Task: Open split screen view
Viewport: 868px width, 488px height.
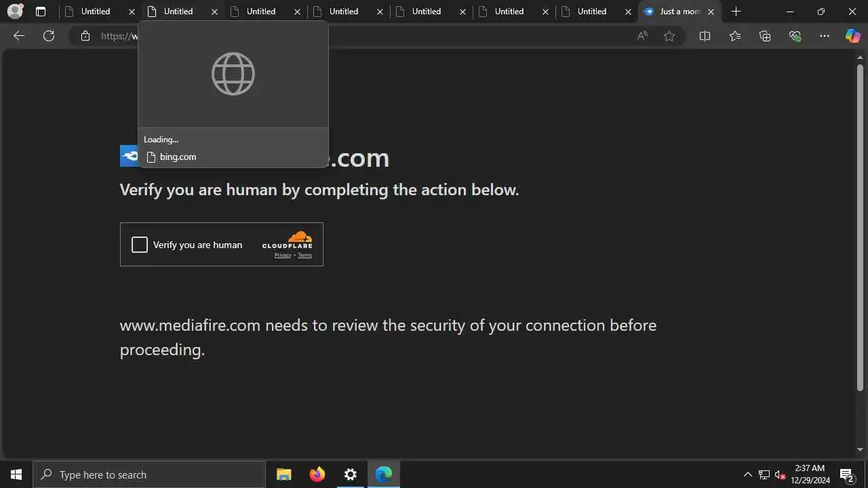Action: tap(705, 36)
